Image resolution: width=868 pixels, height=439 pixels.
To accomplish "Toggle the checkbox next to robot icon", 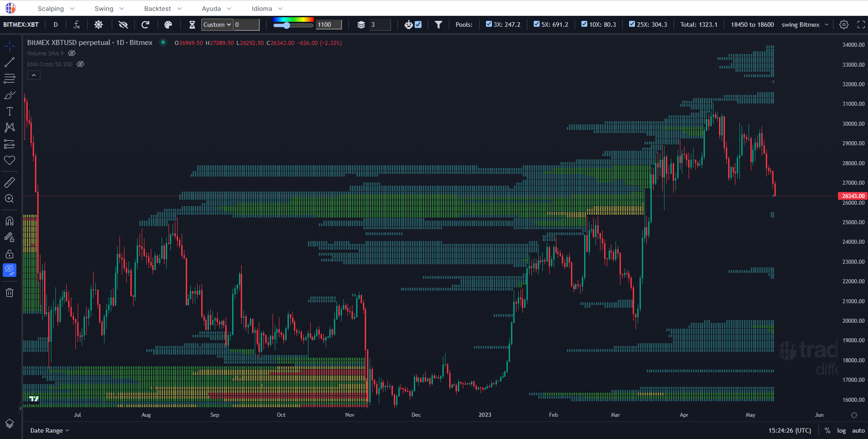I will 418,25.
